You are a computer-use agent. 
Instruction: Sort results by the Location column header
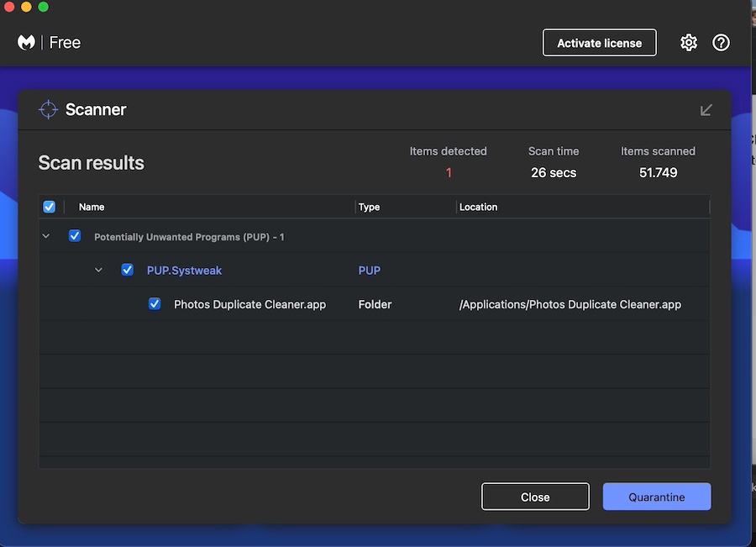[x=478, y=207]
